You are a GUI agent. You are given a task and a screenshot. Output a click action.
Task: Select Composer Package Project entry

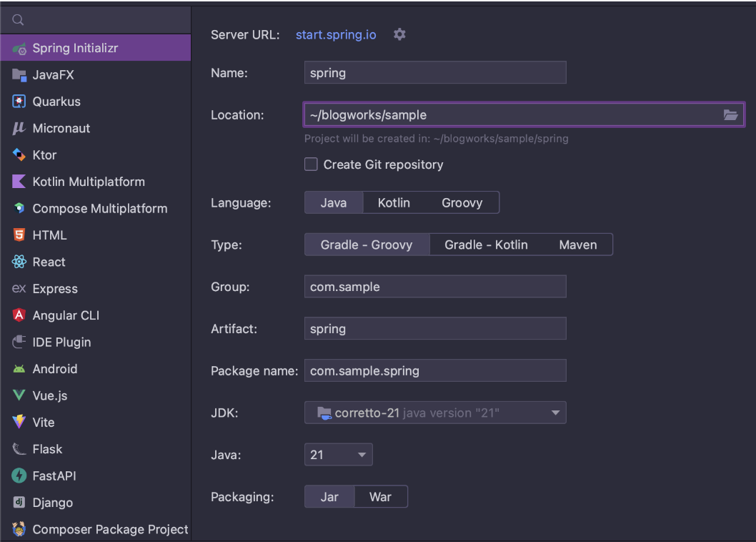click(x=96, y=529)
